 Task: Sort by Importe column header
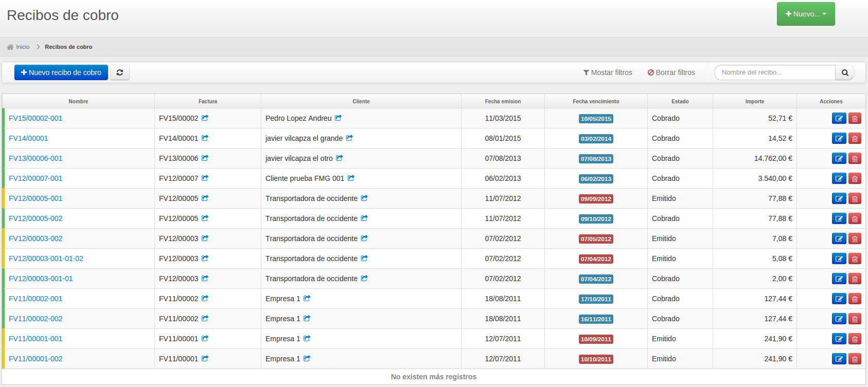click(755, 101)
